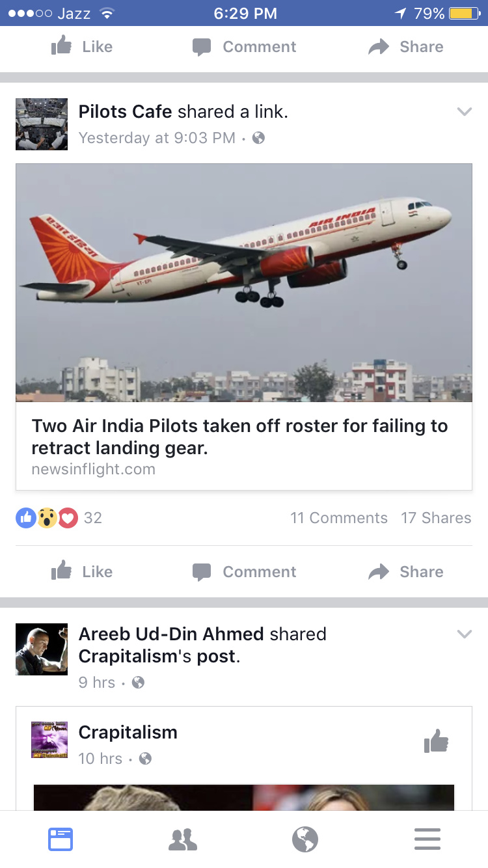This screenshot has height=868, width=488.
Task: Like the Crapitalism page with thumbs-up
Action: pos(436,741)
